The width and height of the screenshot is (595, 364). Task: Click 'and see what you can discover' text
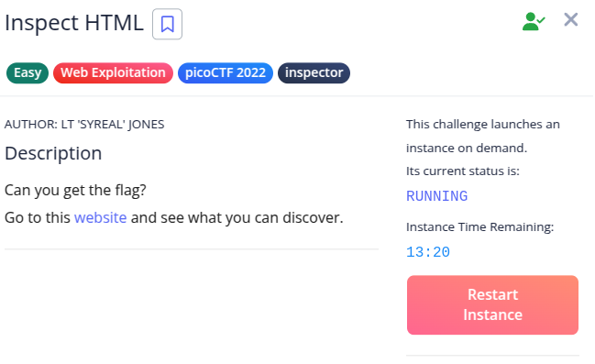[237, 218]
